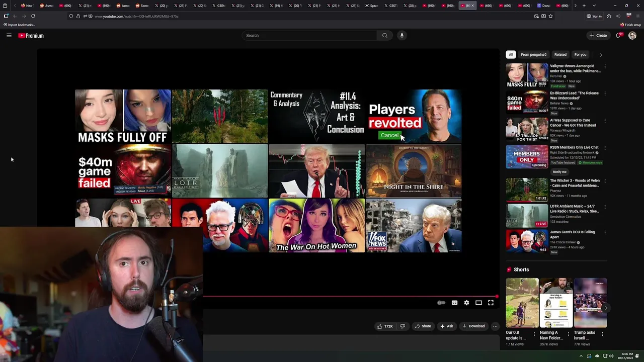This screenshot has height=362, width=644.
Task: Open options for Ex-Blizzard Lead video
Action: click(x=605, y=94)
